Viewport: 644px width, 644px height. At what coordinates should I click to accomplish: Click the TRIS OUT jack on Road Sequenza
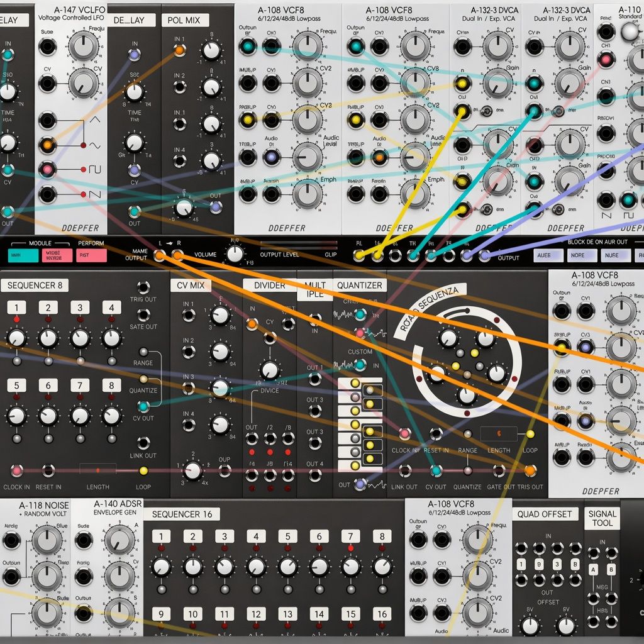click(x=530, y=470)
